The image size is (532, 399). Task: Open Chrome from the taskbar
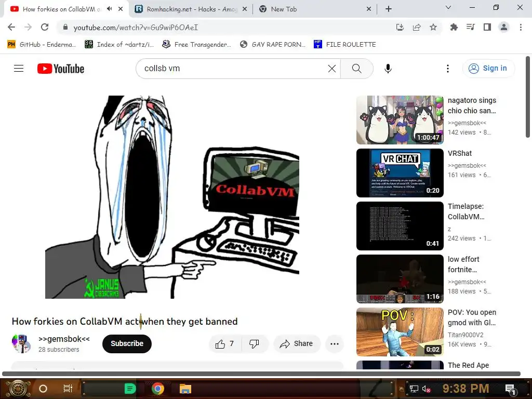point(158,389)
